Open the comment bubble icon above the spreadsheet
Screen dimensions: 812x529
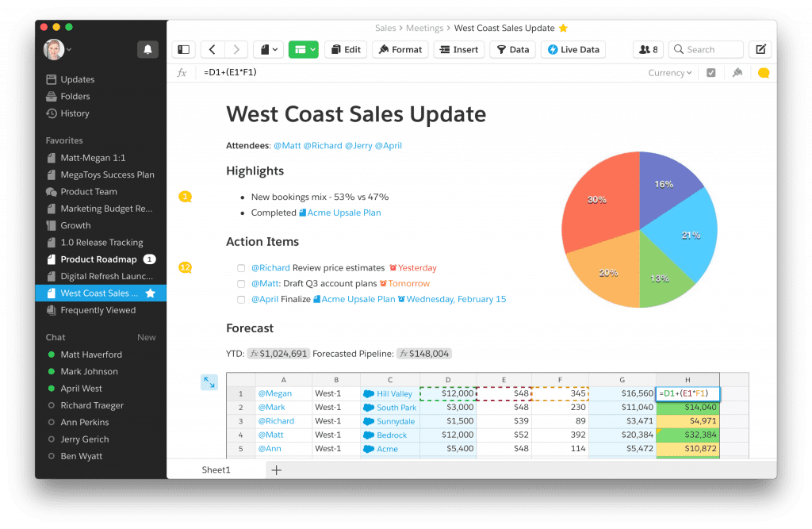(762, 72)
